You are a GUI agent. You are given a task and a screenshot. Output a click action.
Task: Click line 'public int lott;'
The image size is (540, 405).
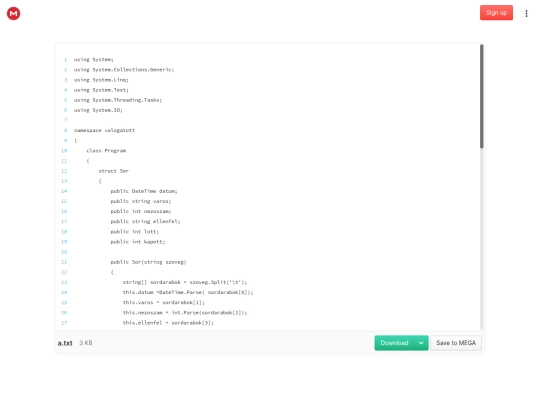(135, 232)
